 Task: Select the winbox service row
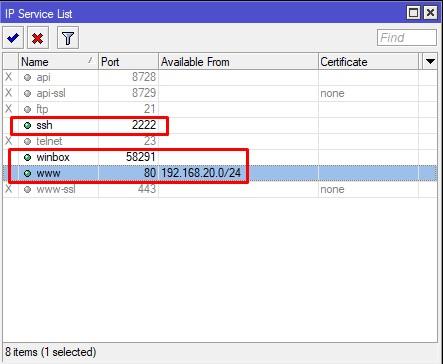pyautogui.click(x=220, y=157)
